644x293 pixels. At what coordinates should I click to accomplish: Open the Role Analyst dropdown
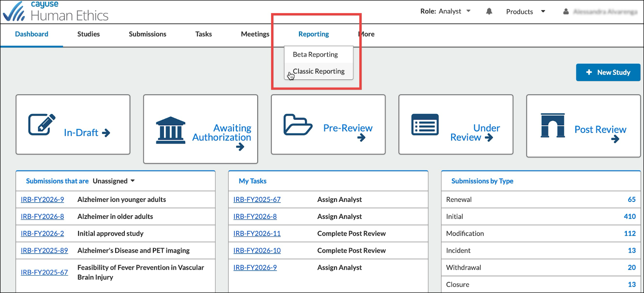click(446, 11)
